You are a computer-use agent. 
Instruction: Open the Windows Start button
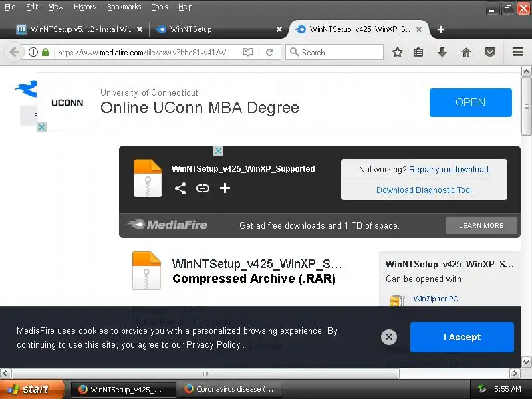tap(32, 389)
